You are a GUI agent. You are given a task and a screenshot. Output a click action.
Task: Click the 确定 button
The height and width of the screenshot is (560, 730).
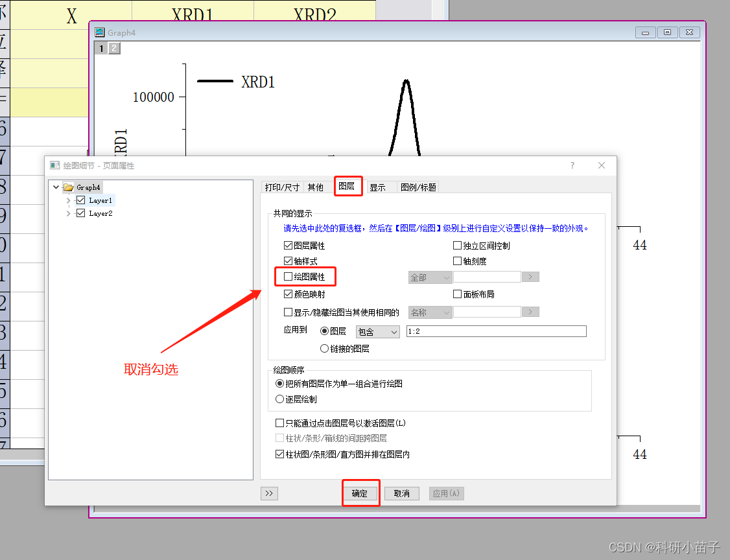point(360,493)
